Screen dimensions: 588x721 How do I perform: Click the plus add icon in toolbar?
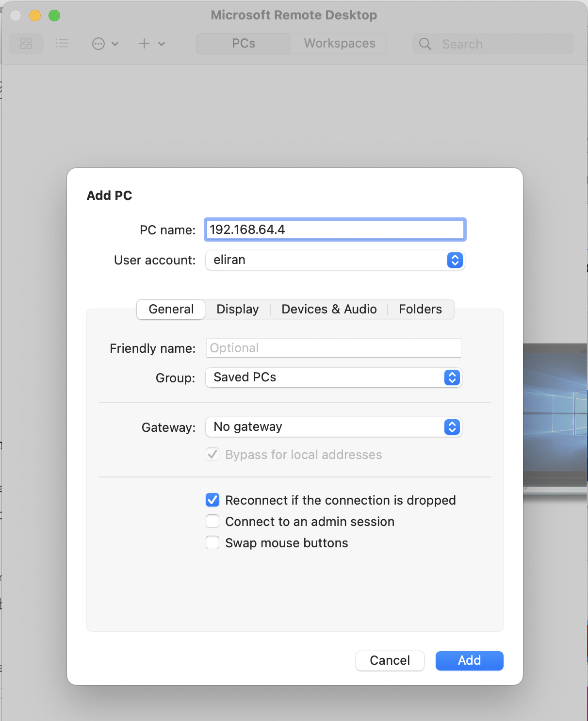click(x=144, y=44)
